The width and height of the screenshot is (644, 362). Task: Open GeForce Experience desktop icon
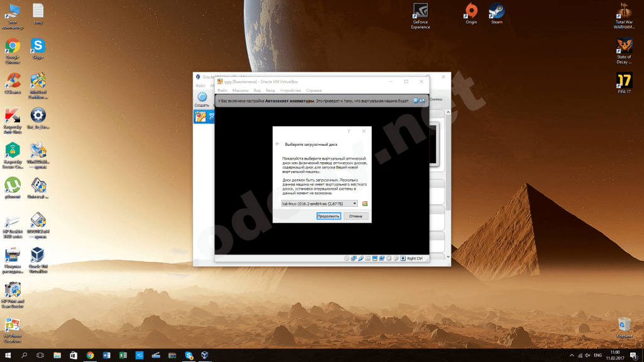420,13
